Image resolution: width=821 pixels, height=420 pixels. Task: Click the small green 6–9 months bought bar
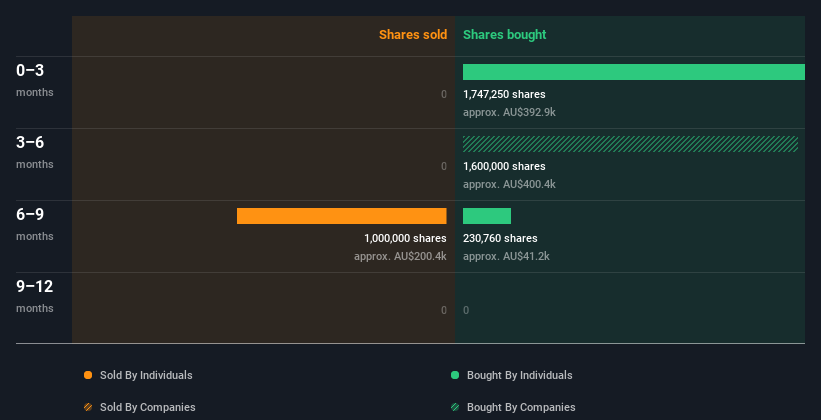[x=487, y=216]
